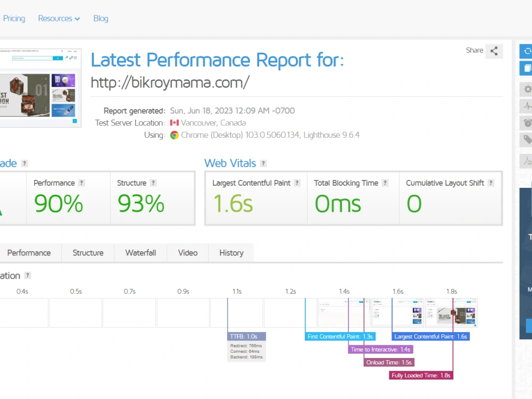Click the Share icon button
The width and height of the screenshot is (532, 399).
coord(494,51)
